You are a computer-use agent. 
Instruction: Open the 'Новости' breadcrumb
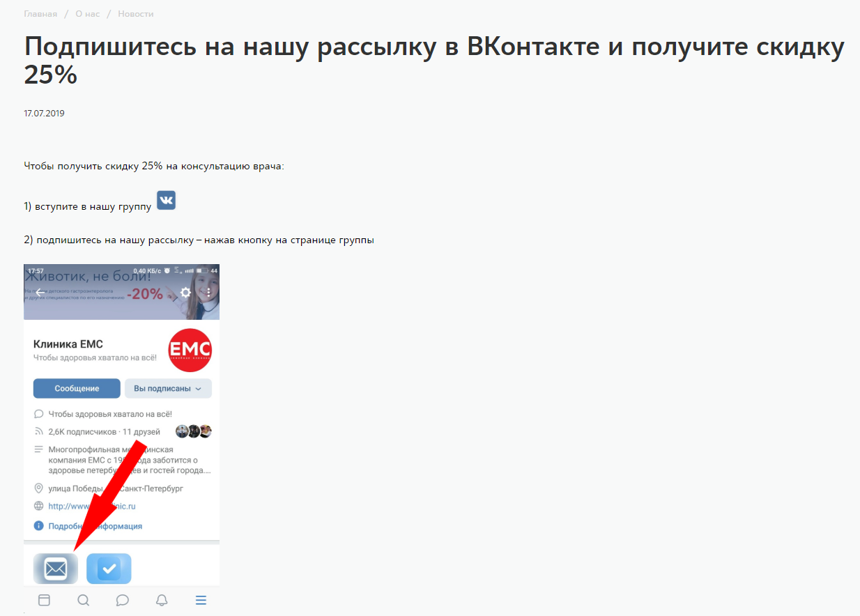click(x=136, y=14)
